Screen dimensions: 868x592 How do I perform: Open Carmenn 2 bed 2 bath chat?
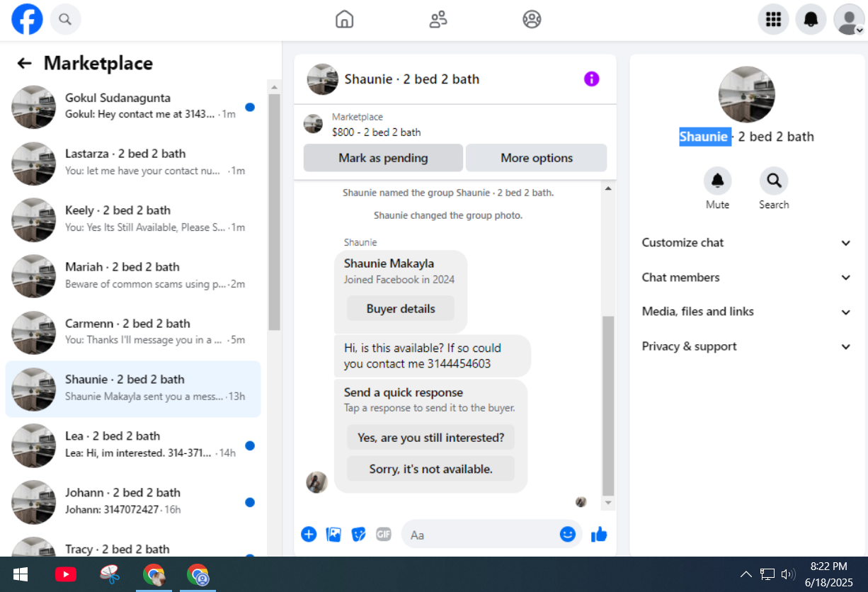pyautogui.click(x=133, y=332)
